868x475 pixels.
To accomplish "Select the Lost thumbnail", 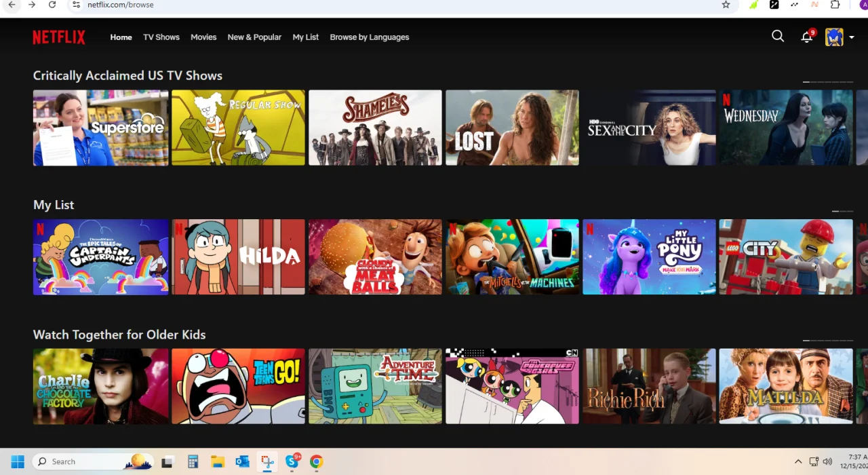I will [512, 128].
